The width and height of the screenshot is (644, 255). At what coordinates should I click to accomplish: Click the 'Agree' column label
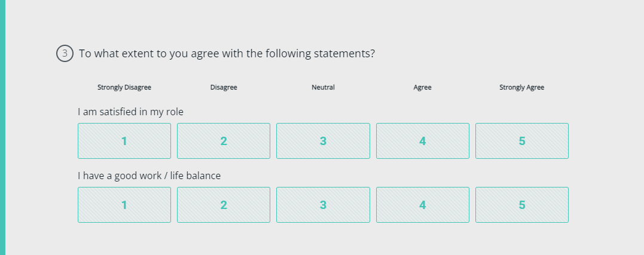pos(422,87)
